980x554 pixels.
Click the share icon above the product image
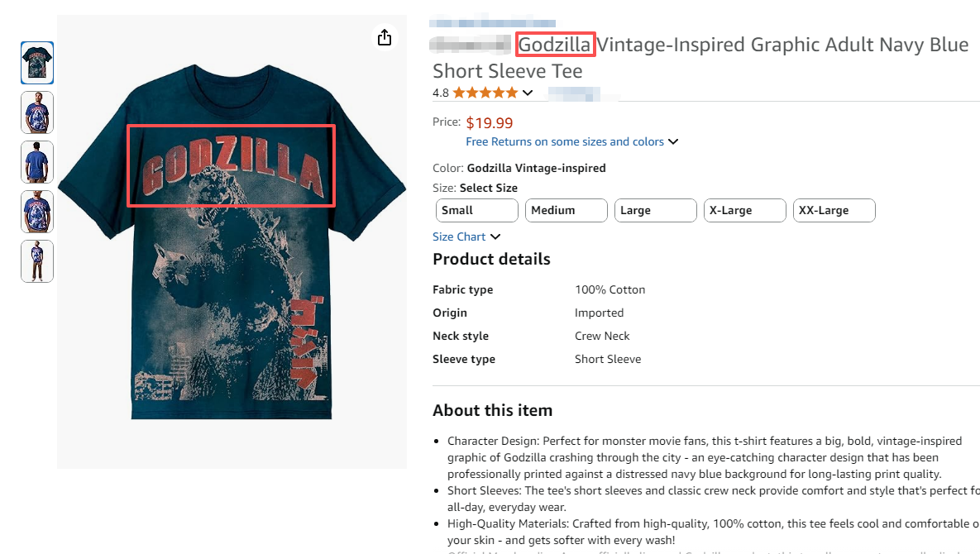(384, 37)
